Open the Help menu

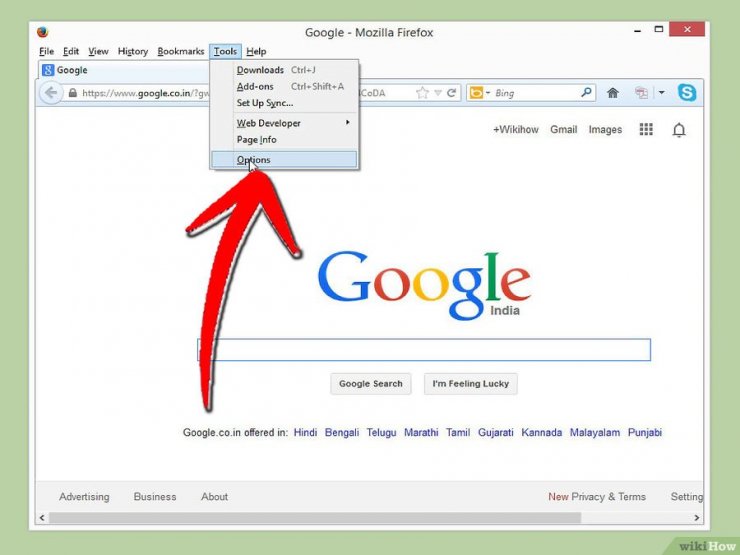(x=256, y=51)
